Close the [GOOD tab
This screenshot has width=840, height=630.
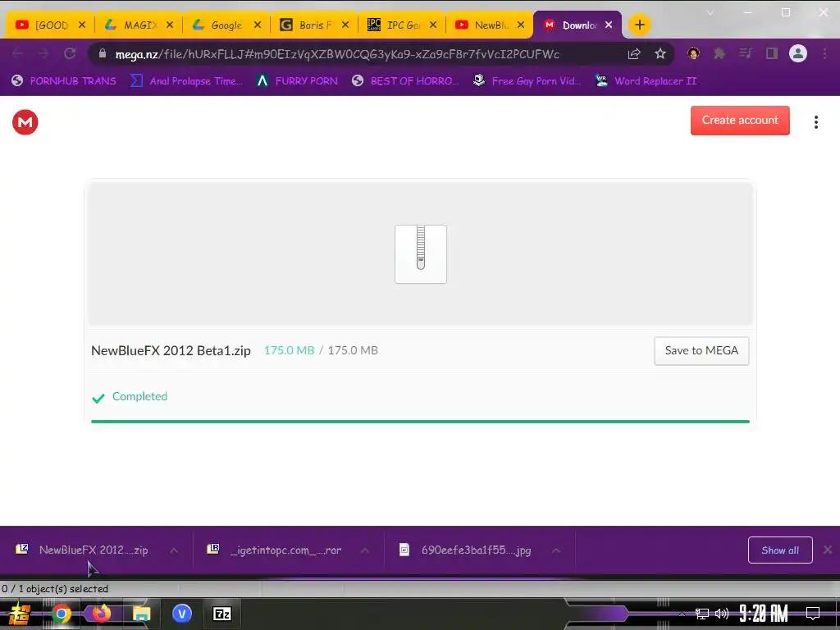click(82, 25)
